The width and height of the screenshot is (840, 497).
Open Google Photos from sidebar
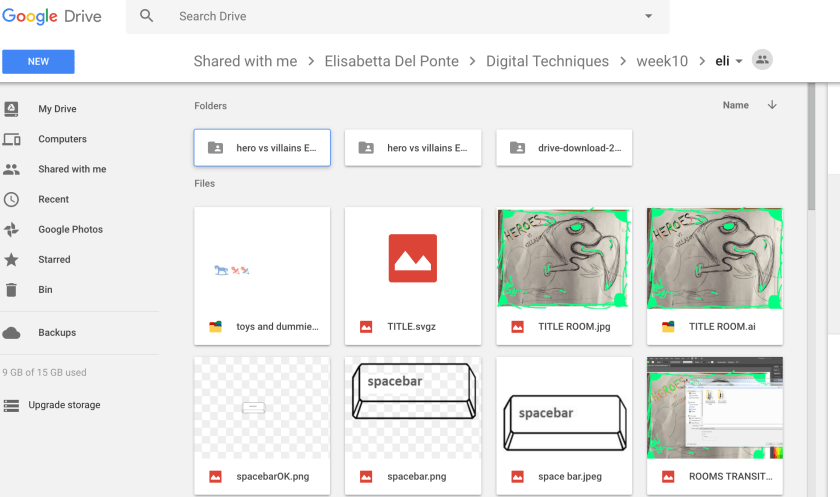point(70,229)
